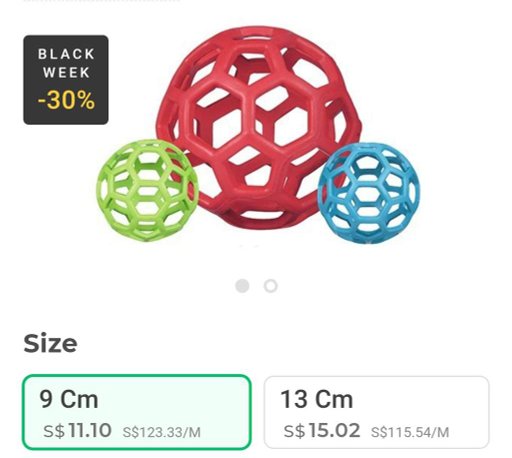Click the Black Week -30% badge
The image size is (512, 458).
[66, 80]
